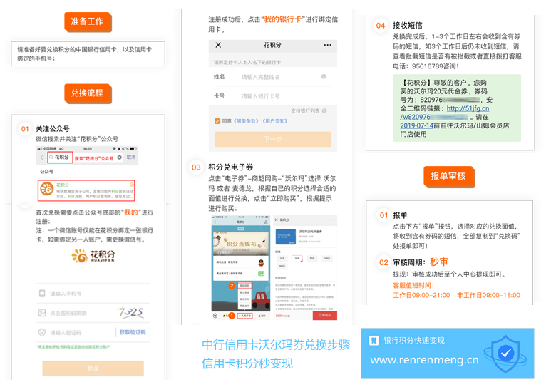This screenshot has width=551, height=392.
Task: Click the 立即购买 red button
Action: pyautogui.click(x=325, y=316)
